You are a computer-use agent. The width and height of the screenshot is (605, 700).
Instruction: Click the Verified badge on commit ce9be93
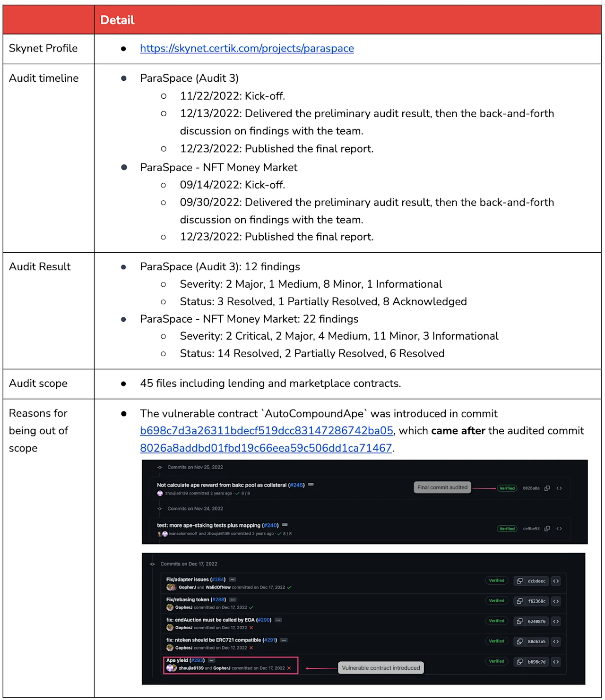tap(507, 529)
